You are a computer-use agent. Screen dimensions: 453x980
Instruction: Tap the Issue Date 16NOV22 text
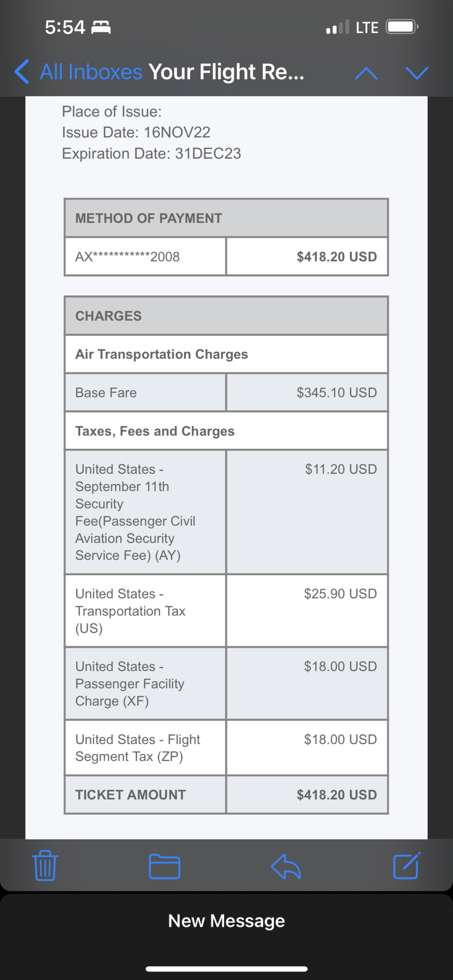(x=136, y=132)
